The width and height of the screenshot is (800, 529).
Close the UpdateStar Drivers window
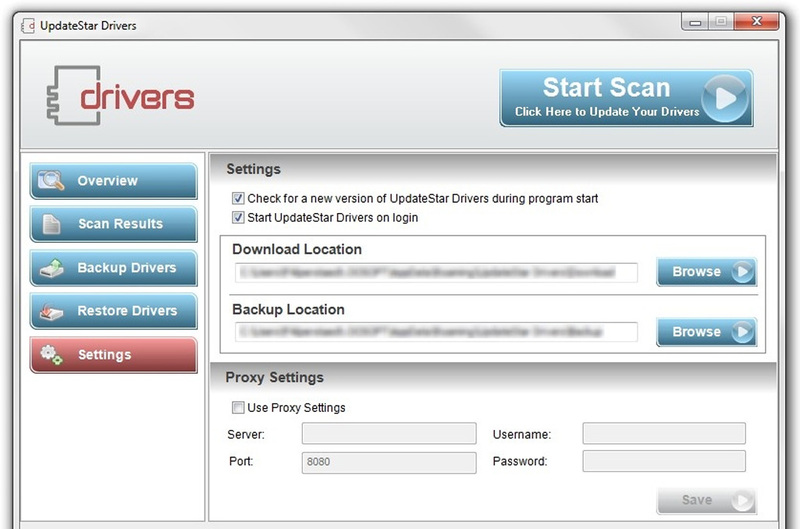point(757,21)
